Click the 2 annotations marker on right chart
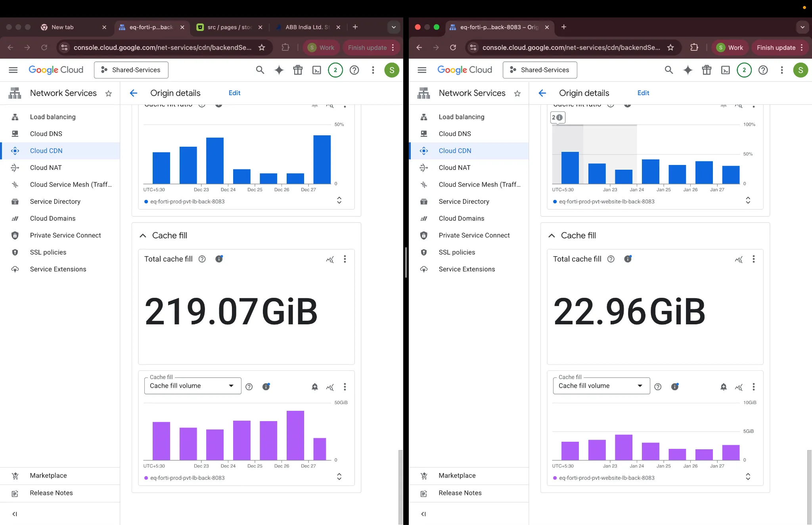Image resolution: width=812 pixels, height=525 pixels. pos(557,118)
